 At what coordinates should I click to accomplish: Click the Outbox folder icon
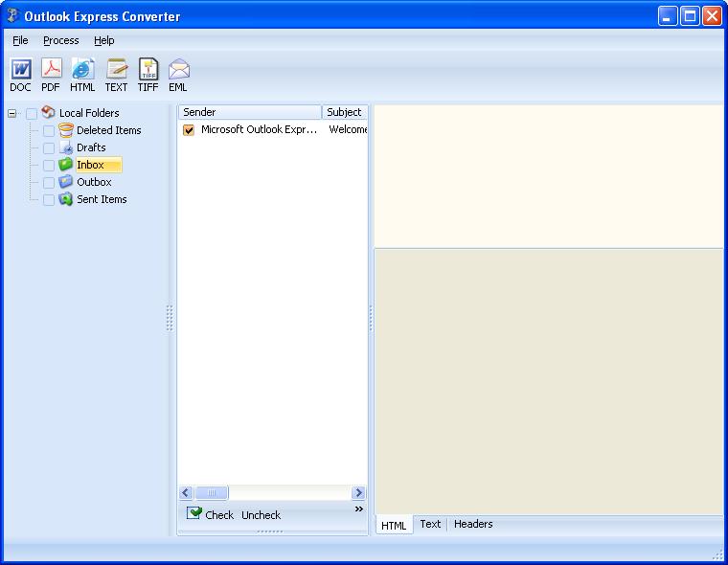[66, 182]
